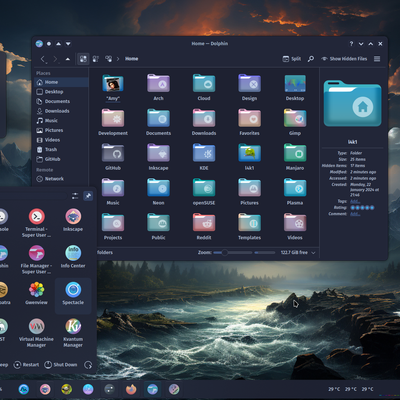Toggle keep-above window button in Dolphin titlebar
The width and height of the screenshot is (400, 400).
click(x=59, y=44)
